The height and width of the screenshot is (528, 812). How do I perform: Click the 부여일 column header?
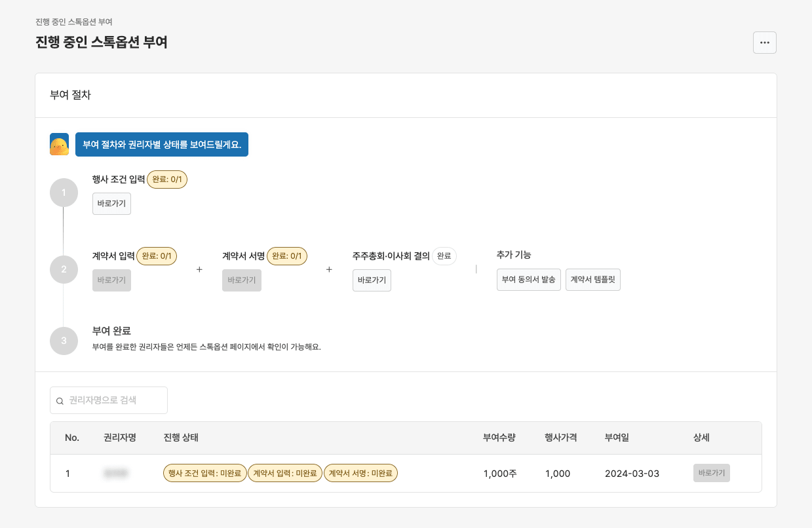point(617,438)
